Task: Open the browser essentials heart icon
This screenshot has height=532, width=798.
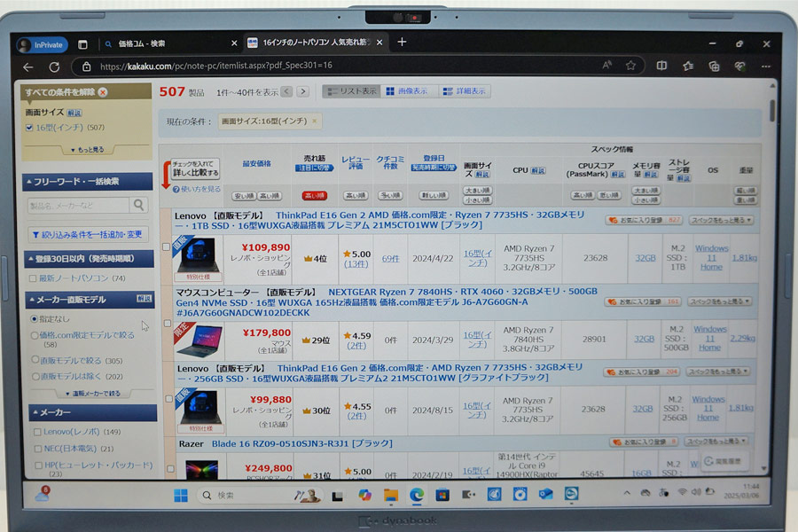Action: click(740, 66)
